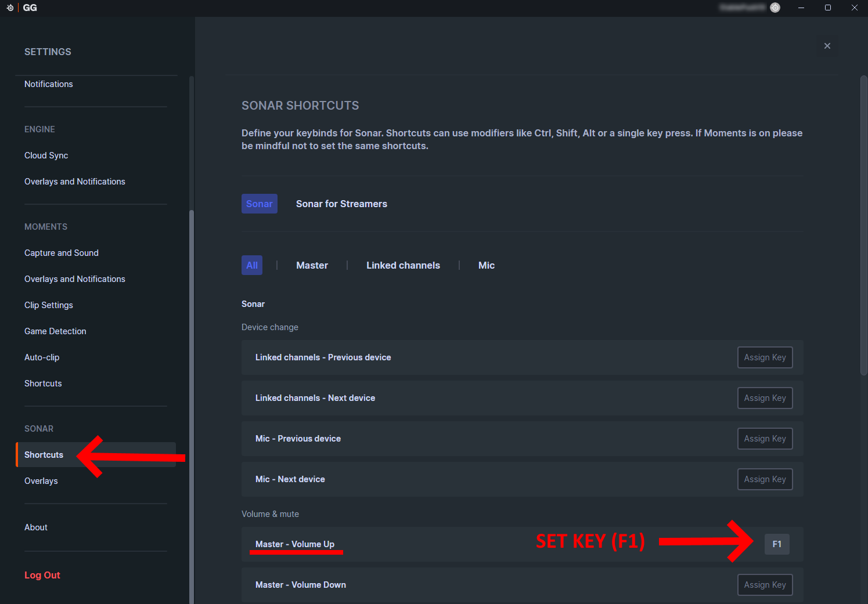Assign key for Mic Next device

(x=765, y=479)
